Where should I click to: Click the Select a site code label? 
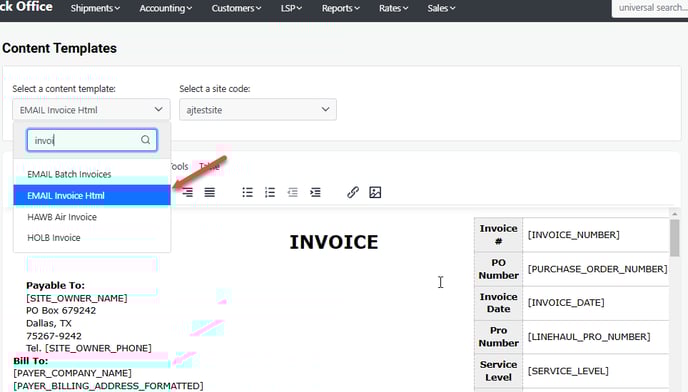tap(215, 89)
